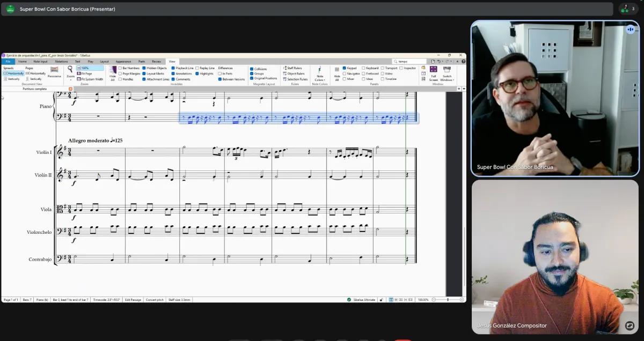Enable the Bar Numbers checkbox

[x=120, y=68]
